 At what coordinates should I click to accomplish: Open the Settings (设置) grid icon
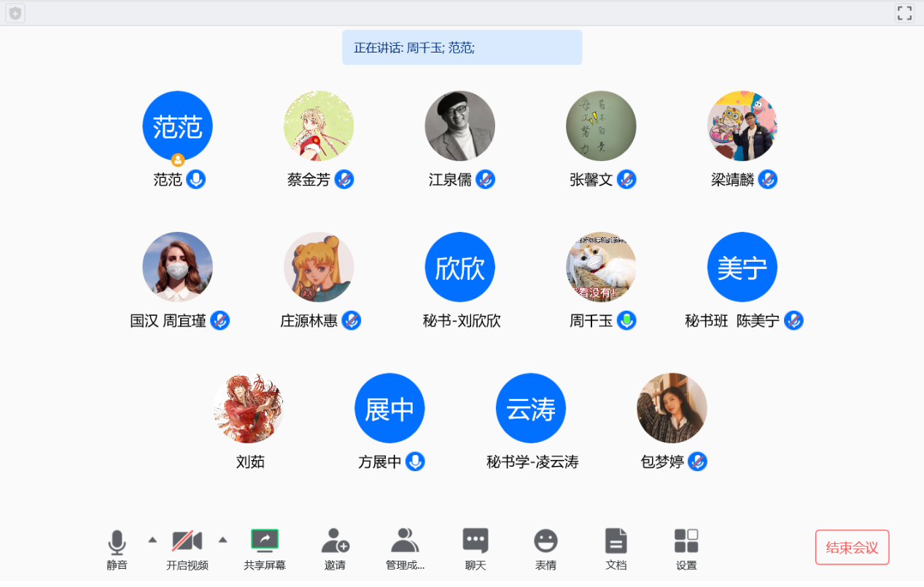pos(686,541)
